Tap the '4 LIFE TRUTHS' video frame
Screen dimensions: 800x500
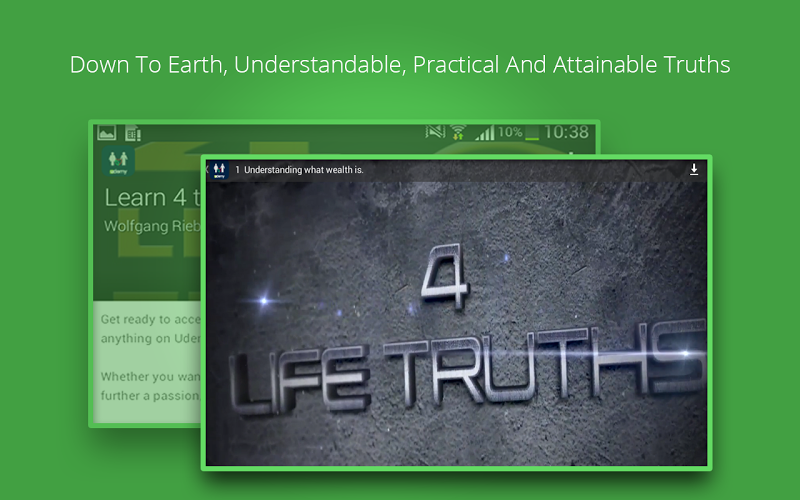[456, 323]
